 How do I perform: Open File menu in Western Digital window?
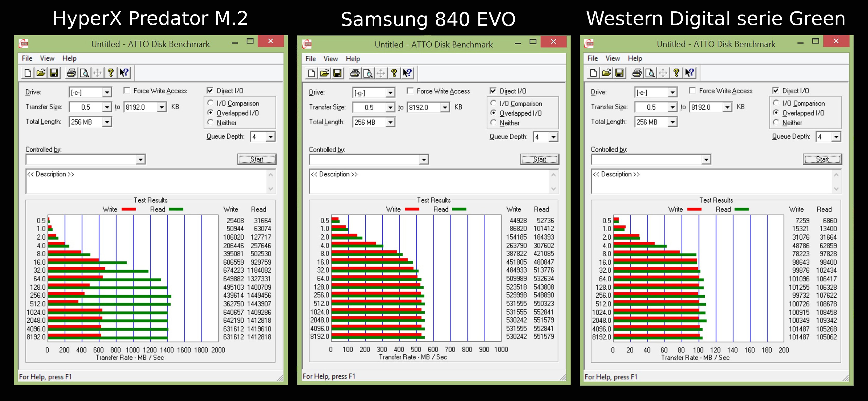(x=592, y=58)
